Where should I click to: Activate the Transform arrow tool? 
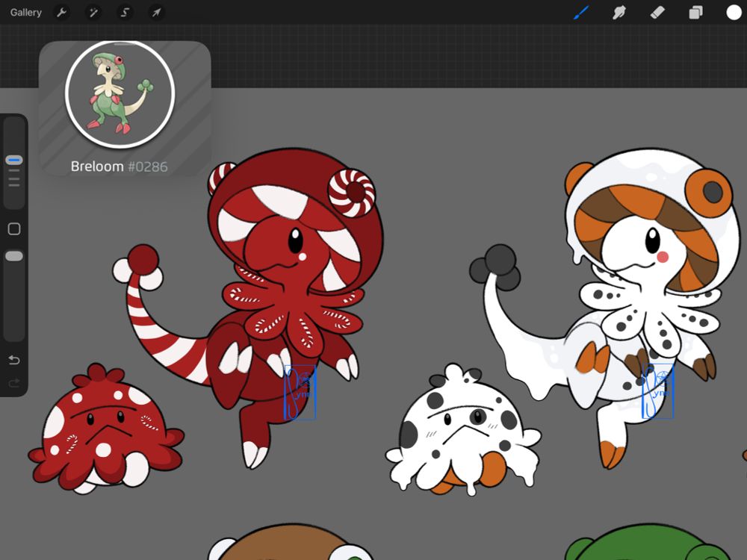coord(156,13)
